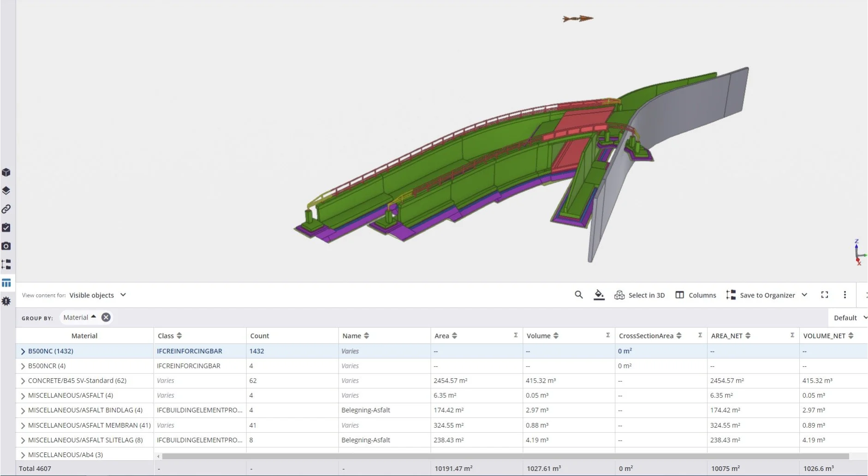Viewport: 868px width, 476px height.
Task: Take a snapshot using the camera icon
Action: [6, 246]
